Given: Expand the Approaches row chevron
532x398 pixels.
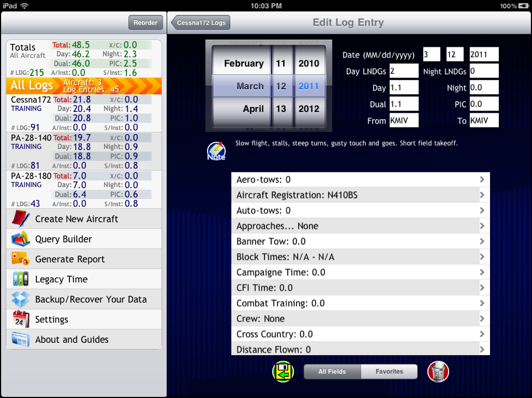Looking at the screenshot, I should [x=482, y=226].
